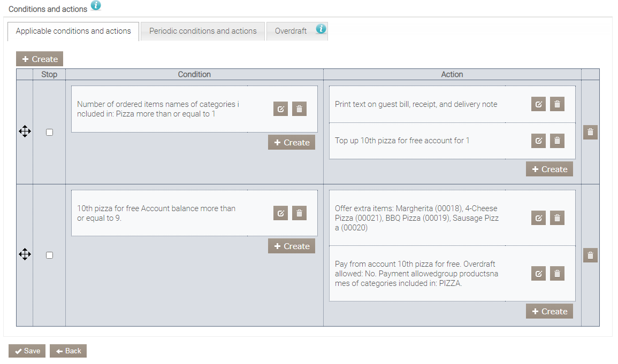This screenshot has width=618, height=364.
Task: Delete Top up 10th pizza action
Action: pyautogui.click(x=557, y=141)
